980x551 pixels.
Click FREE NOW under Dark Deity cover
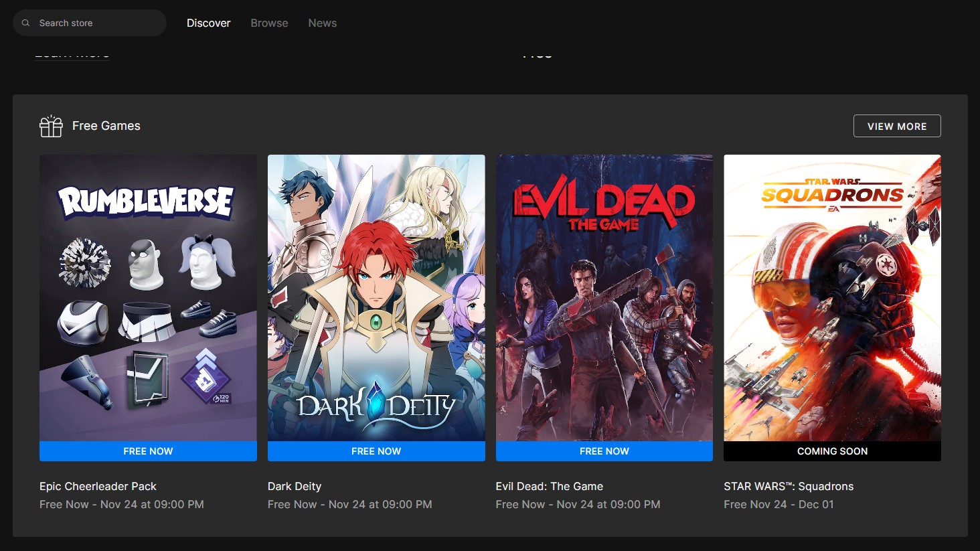[x=376, y=451]
